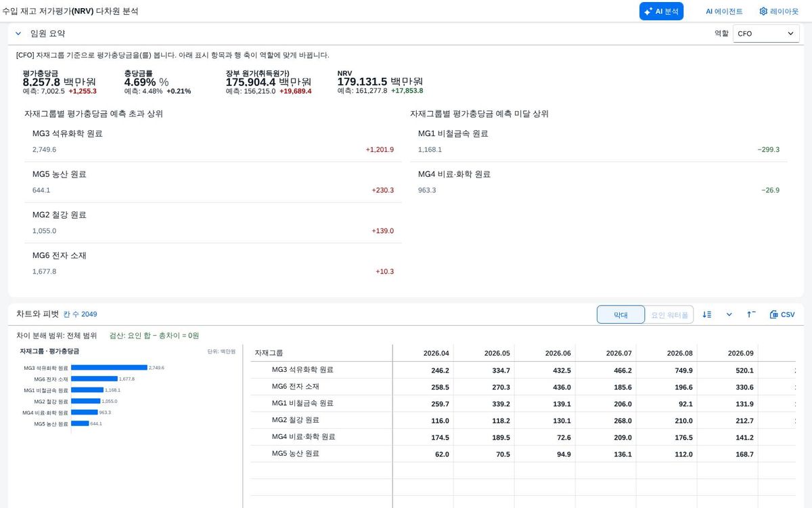Select MG1 비철금속 원료 in shortfall list
812x508 pixels.
tap(599, 142)
